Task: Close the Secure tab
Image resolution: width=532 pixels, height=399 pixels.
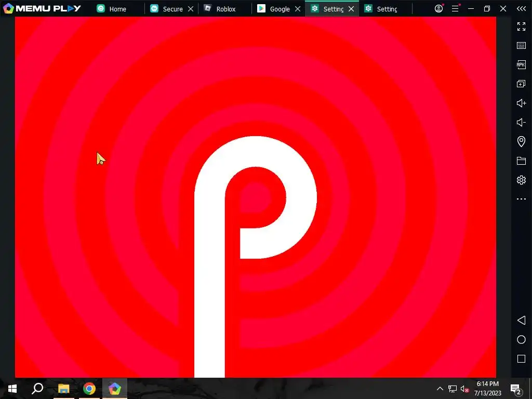Action: 191,9
